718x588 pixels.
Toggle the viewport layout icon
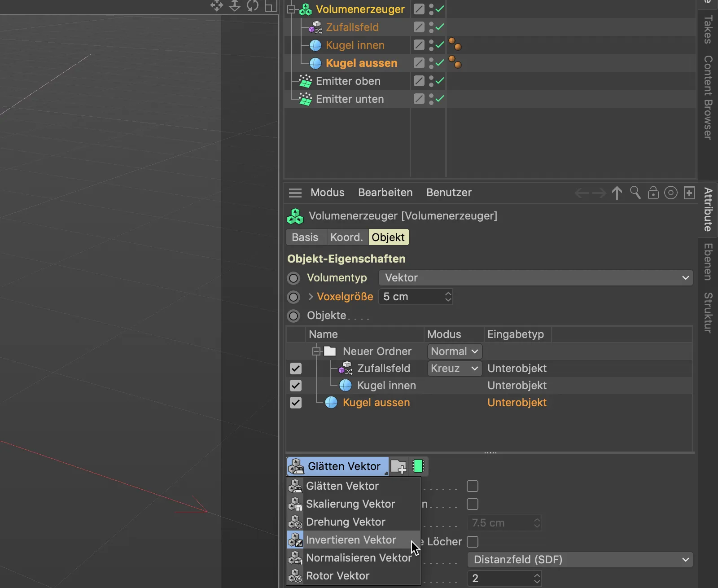[x=270, y=5]
